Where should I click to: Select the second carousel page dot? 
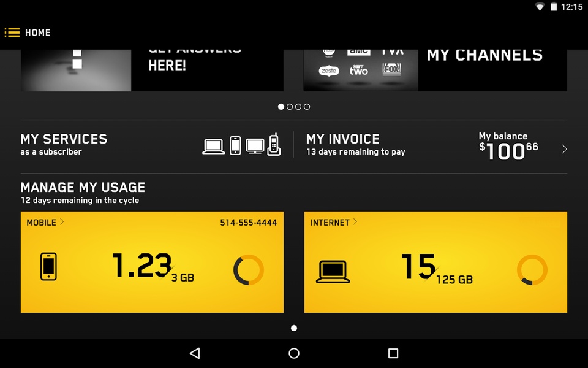pos(290,107)
